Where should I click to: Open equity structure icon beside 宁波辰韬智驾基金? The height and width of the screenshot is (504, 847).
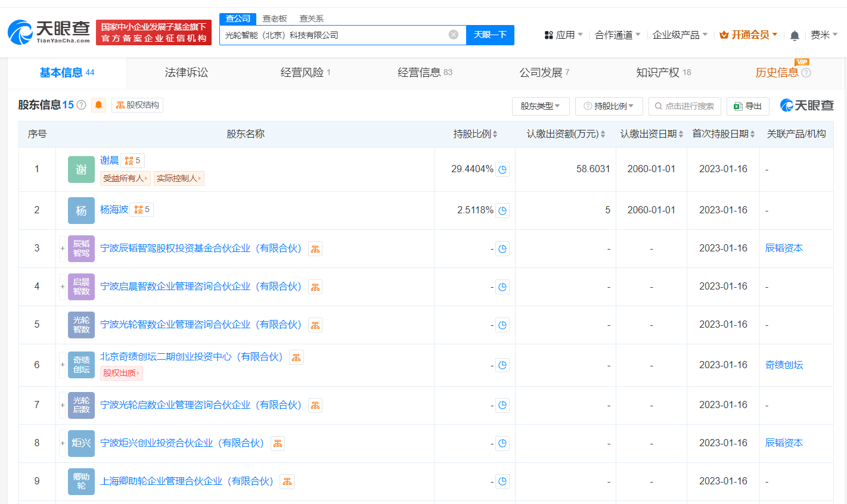315,248
